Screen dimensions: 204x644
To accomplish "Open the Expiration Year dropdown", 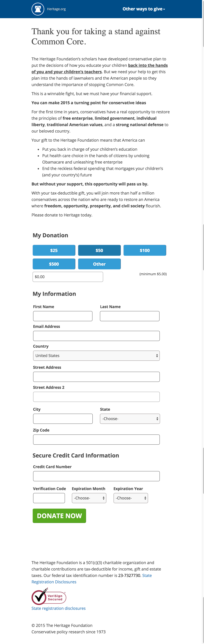I will pyautogui.click(x=131, y=498).
